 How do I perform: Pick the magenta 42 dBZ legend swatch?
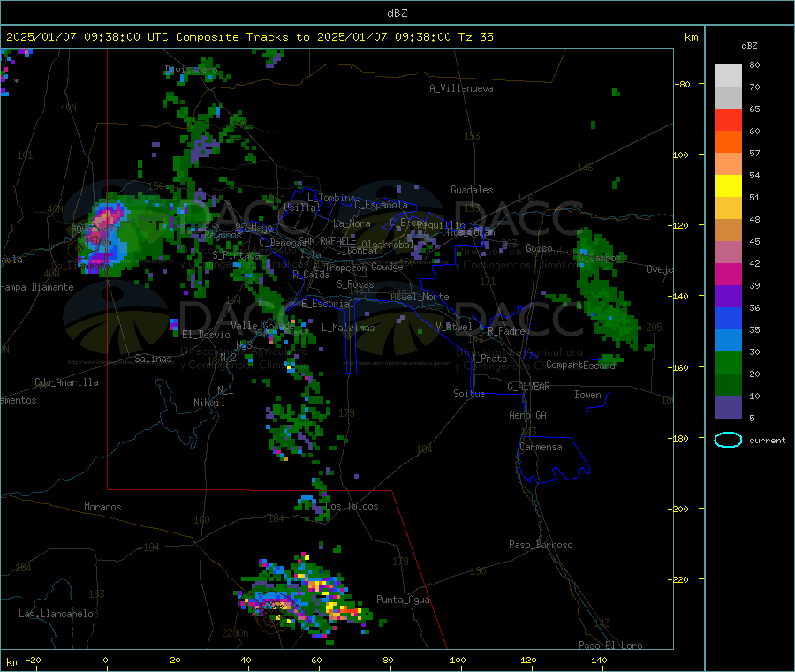(728, 274)
